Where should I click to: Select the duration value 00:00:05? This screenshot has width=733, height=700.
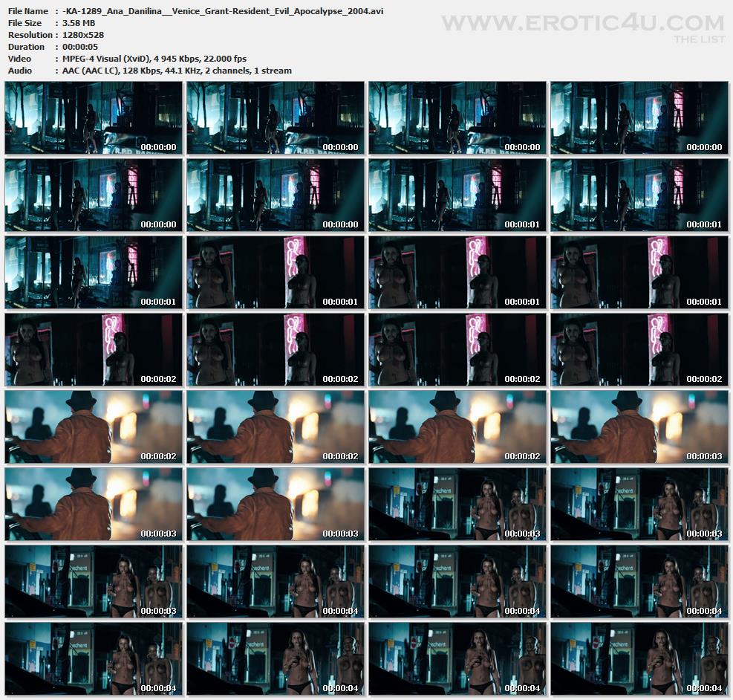(80, 47)
